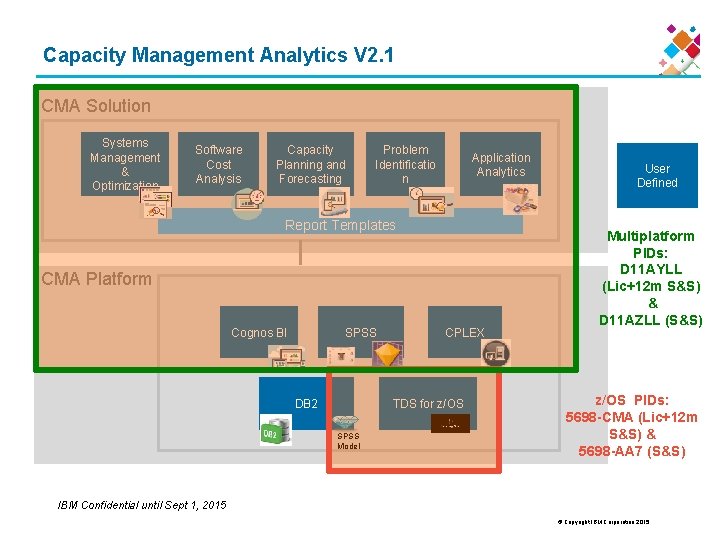Click the small icon below SPSS left corner
720x540 pixels.
tap(341, 355)
